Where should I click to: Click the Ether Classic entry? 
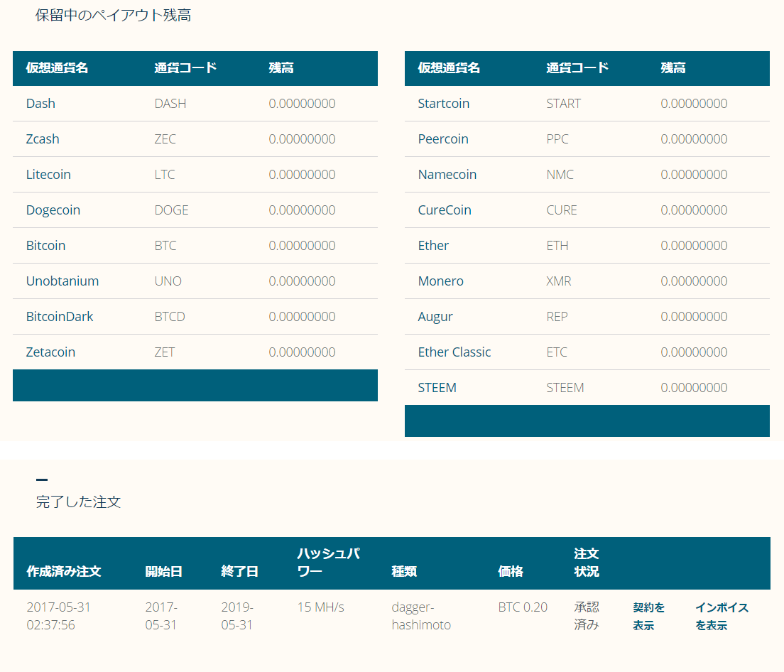pyautogui.click(x=454, y=352)
